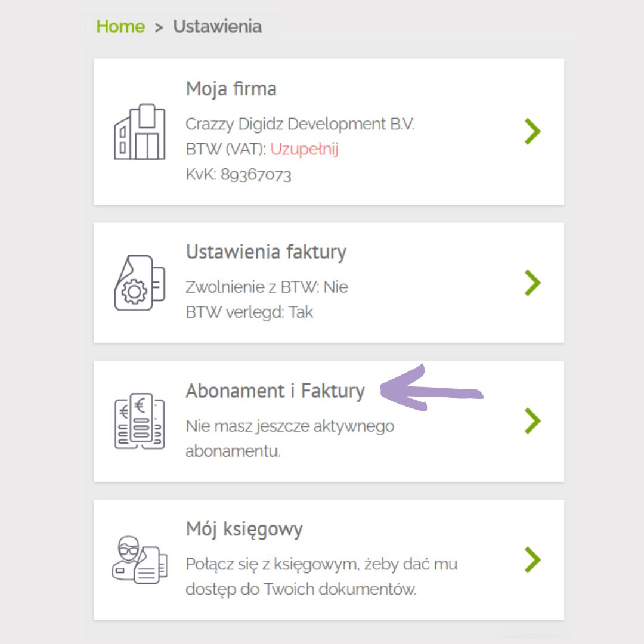Open Ustawienia faktury via green chevron
644x644 pixels.
tap(532, 283)
